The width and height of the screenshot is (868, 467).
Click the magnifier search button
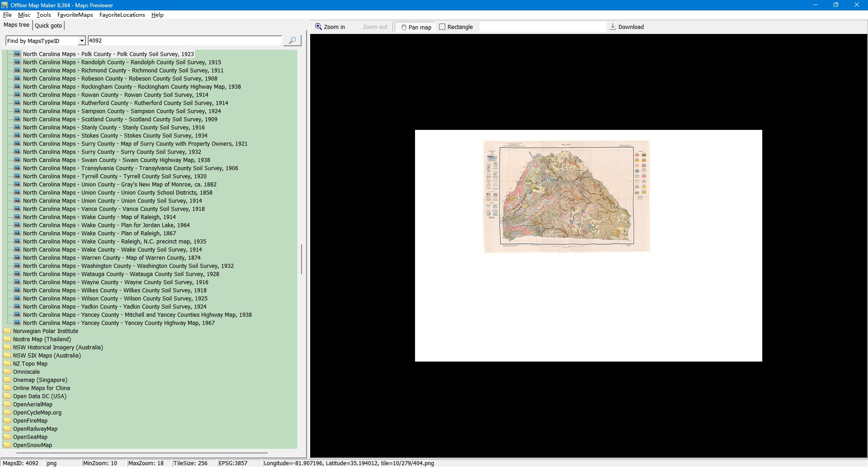tap(292, 41)
